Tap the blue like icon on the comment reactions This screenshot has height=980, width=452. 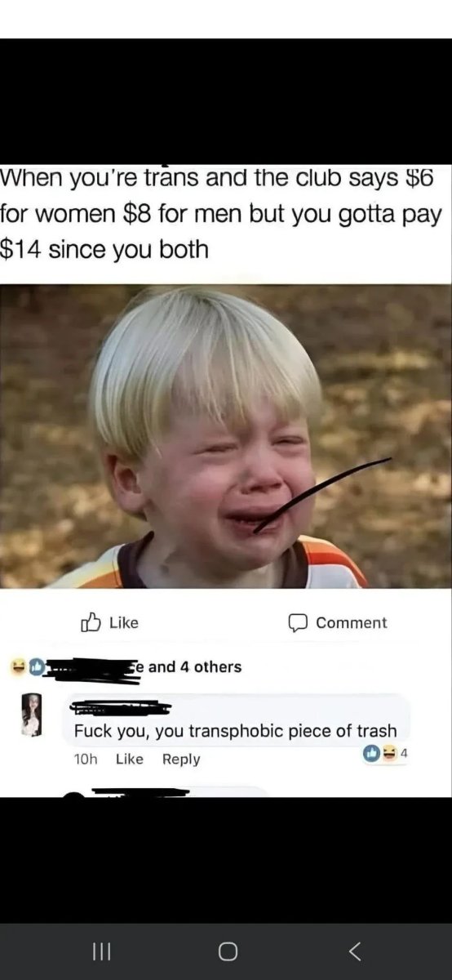372,755
